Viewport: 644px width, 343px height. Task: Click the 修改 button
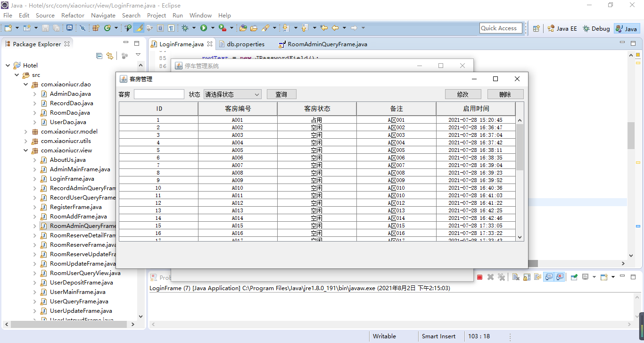point(463,94)
